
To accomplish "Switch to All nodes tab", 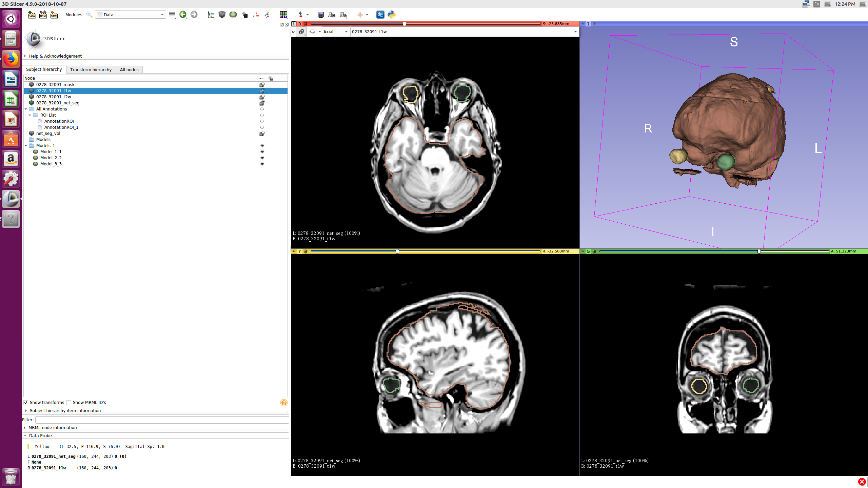I will coord(129,69).
